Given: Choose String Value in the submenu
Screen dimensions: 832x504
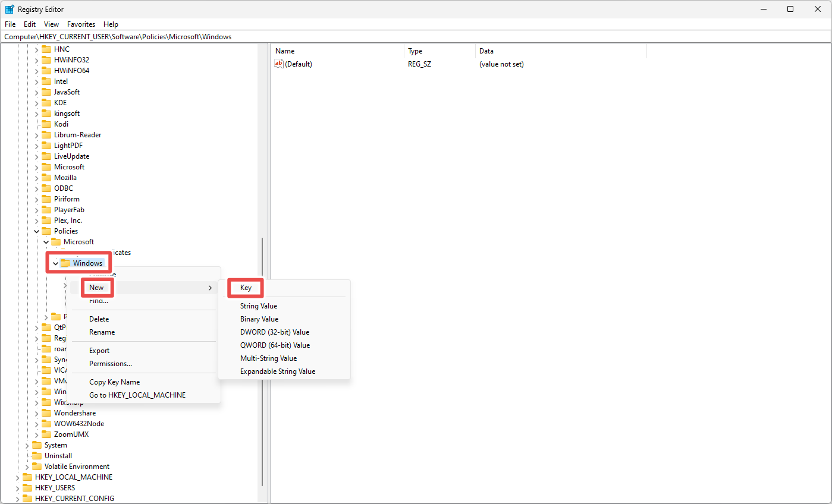Looking at the screenshot, I should (259, 306).
